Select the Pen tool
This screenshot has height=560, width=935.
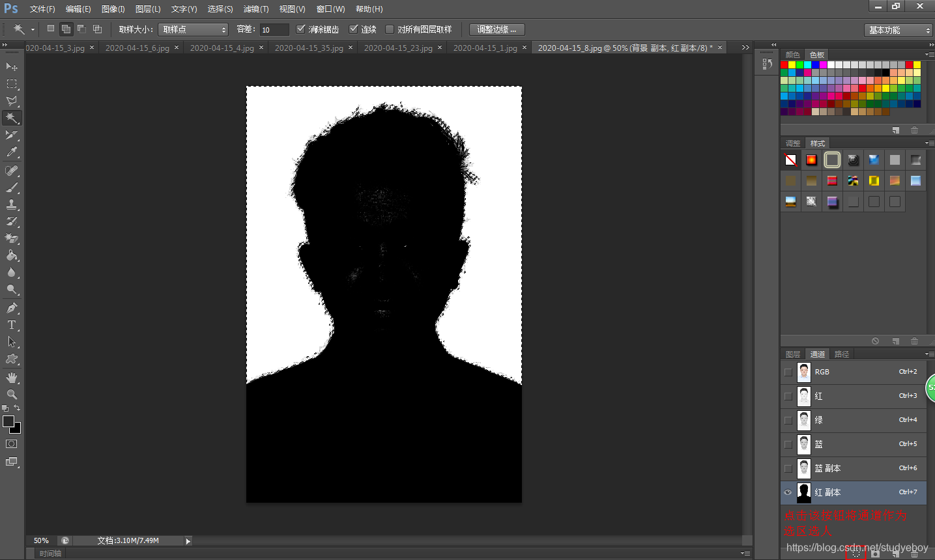click(x=12, y=308)
